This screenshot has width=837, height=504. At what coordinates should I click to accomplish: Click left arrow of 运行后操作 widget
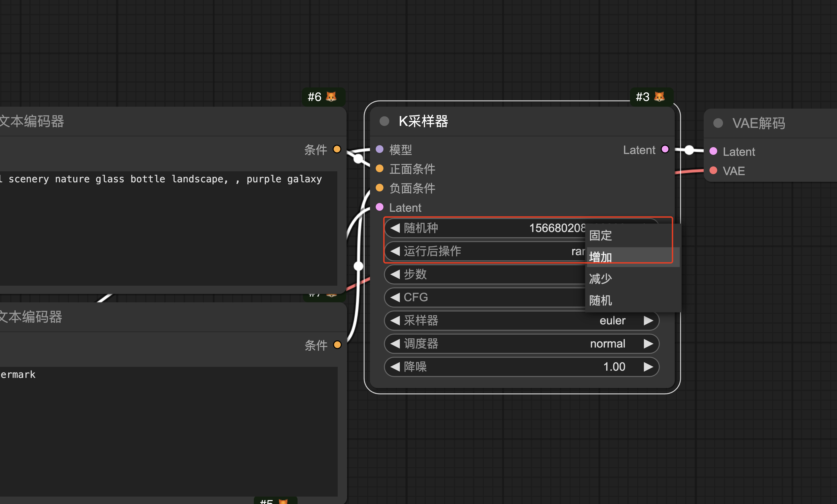point(395,251)
